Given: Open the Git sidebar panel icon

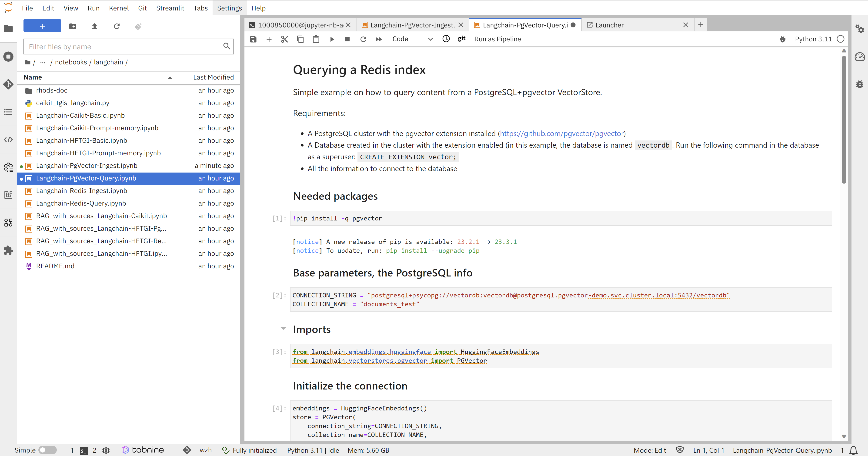Looking at the screenshot, I should click(x=8, y=84).
